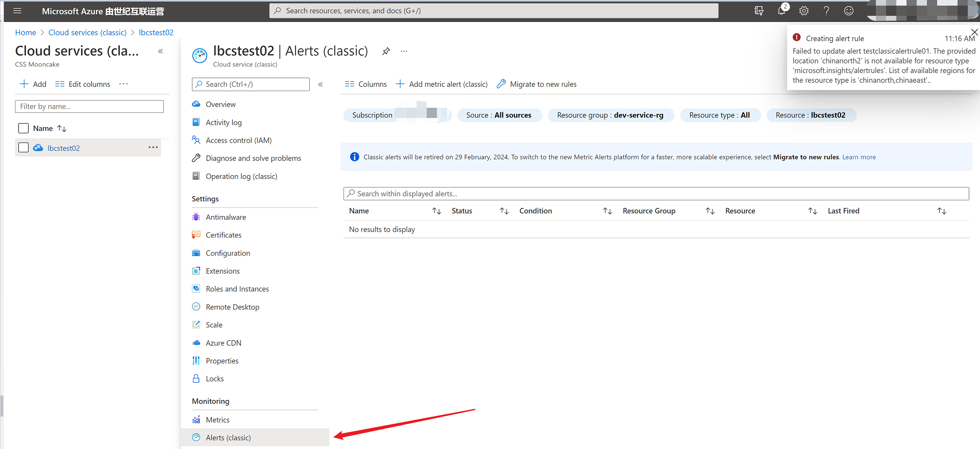Click the Search within displayed alerts field
The height and width of the screenshot is (449, 980).
(x=656, y=194)
